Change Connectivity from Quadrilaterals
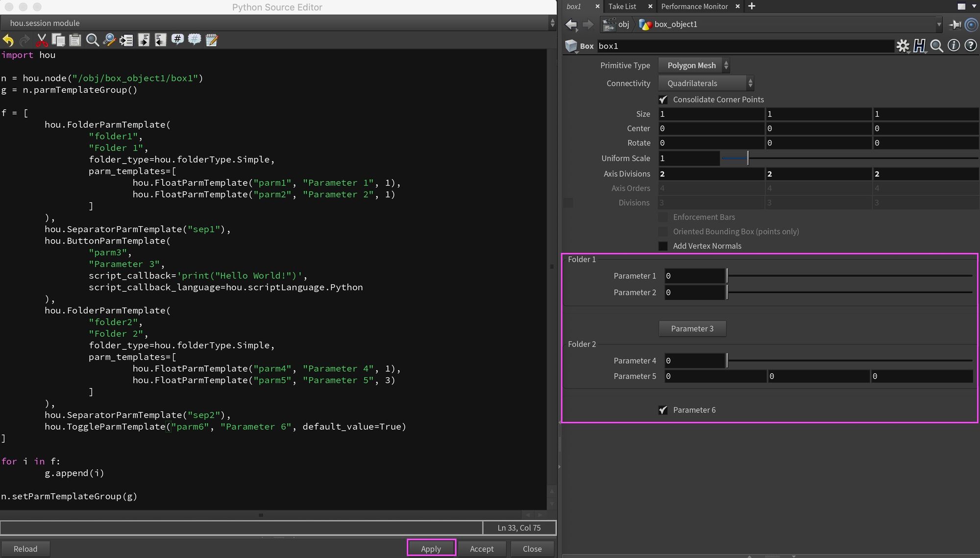The height and width of the screenshot is (558, 980). click(x=705, y=83)
